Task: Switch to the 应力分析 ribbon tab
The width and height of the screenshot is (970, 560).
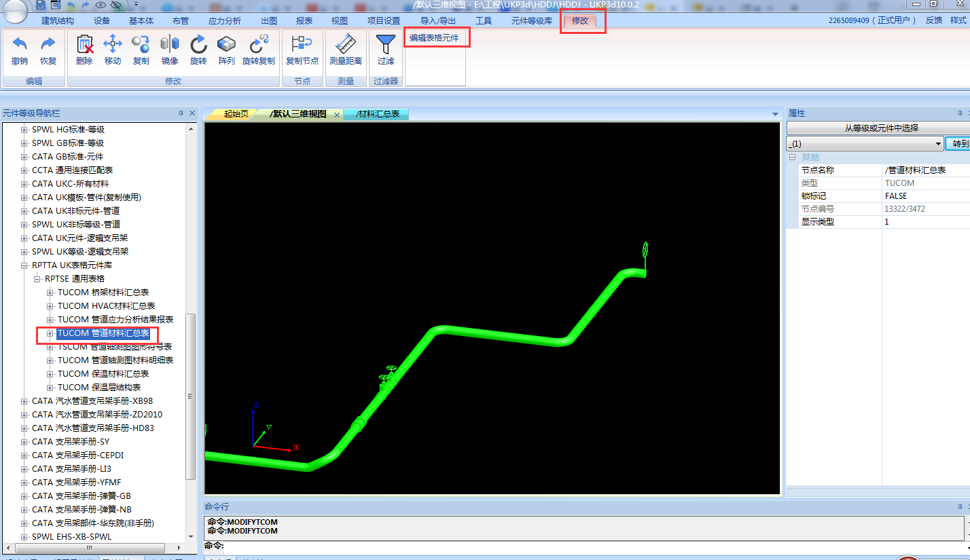Action: [224, 21]
